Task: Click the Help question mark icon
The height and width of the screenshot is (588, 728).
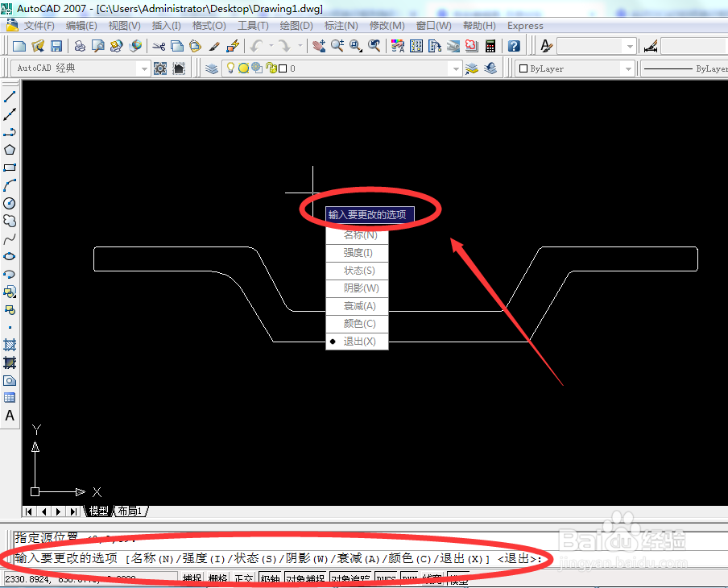Action: click(514, 46)
